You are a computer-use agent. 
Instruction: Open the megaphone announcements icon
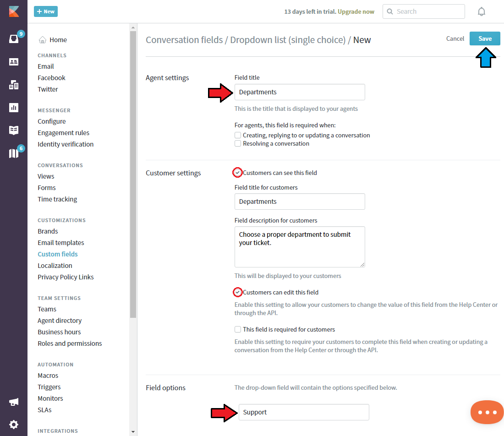pos(14,402)
